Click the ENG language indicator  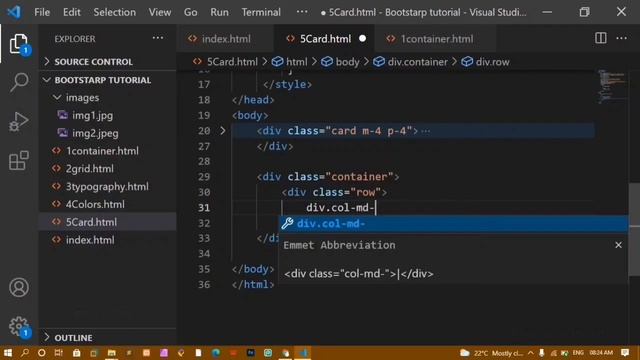click(x=578, y=353)
